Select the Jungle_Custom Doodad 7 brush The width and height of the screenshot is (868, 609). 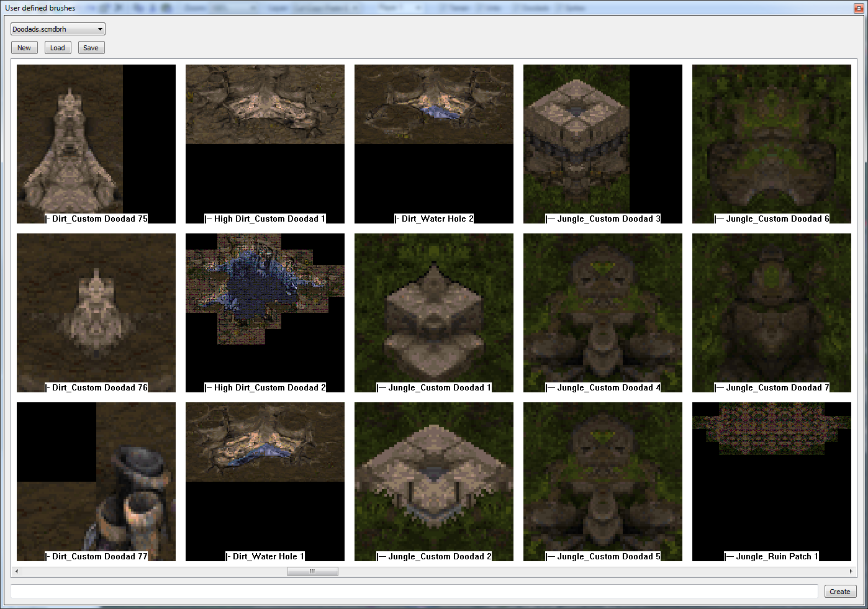click(x=772, y=313)
